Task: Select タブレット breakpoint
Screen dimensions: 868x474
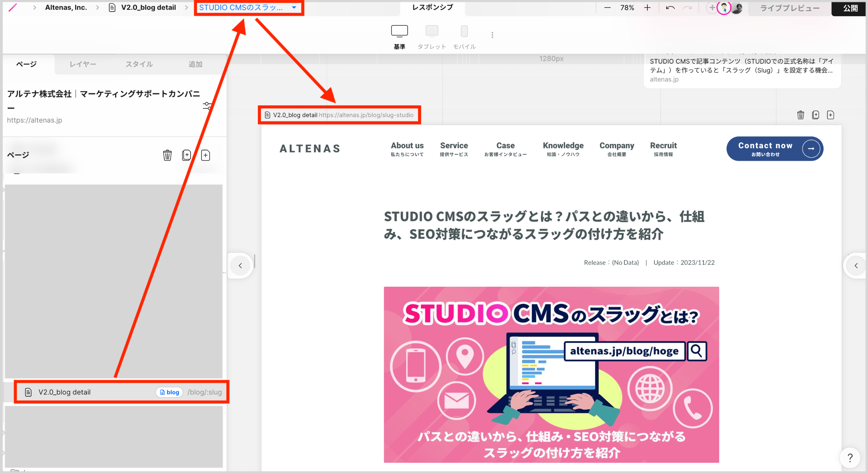Action: 432,37
